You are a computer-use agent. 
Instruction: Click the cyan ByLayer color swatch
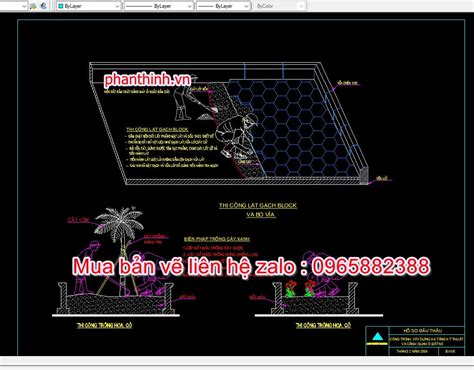[61, 6]
